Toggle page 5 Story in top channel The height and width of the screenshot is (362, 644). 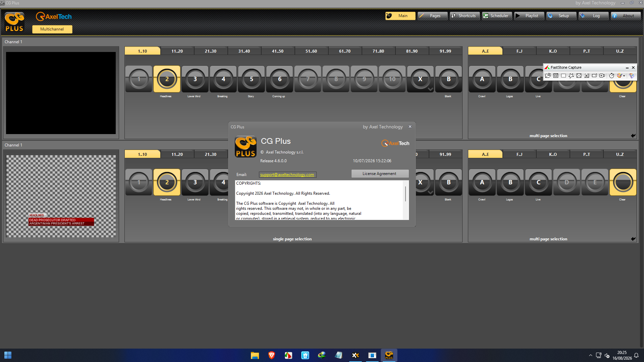[x=251, y=79]
